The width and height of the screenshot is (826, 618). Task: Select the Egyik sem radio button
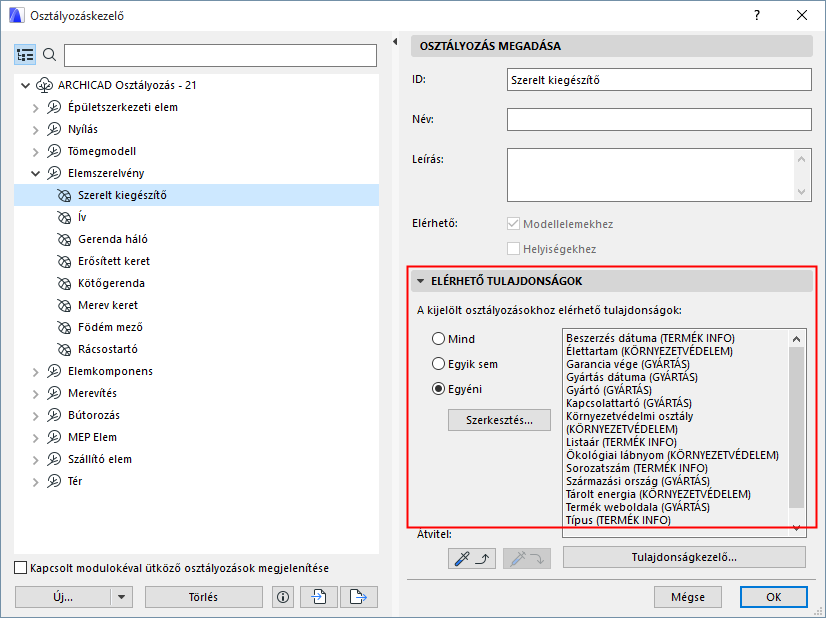pyautogui.click(x=438, y=364)
